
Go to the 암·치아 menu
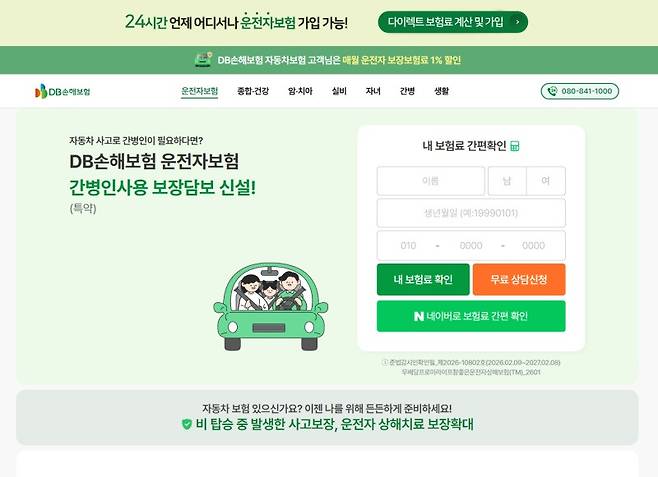click(x=300, y=91)
